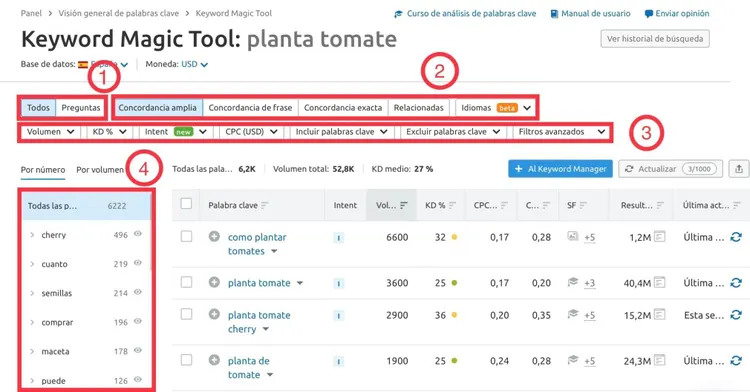The width and height of the screenshot is (750, 392).
Task: Open SERP results icon for 15,2M row
Action: point(660,315)
